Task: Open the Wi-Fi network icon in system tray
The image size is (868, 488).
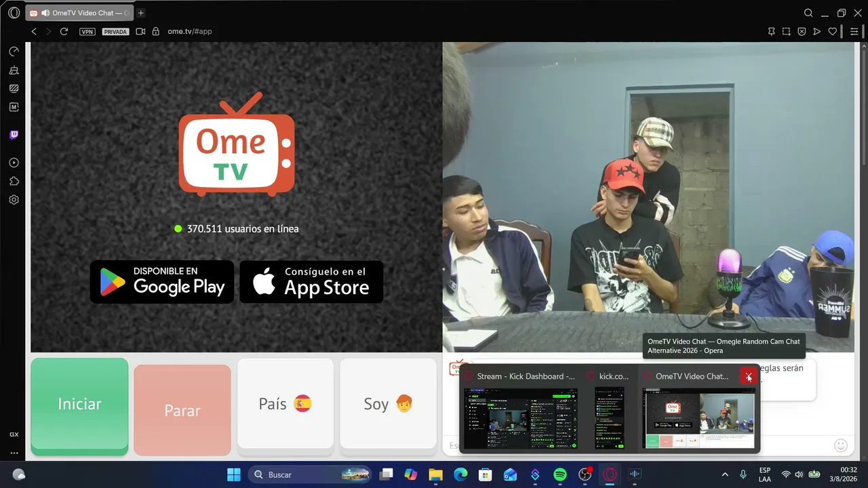Action: tap(786, 474)
